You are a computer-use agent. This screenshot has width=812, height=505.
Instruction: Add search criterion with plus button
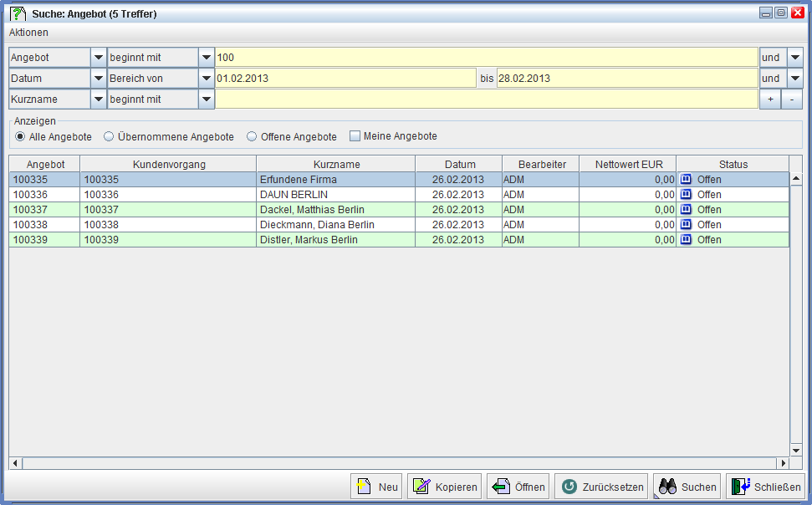tap(770, 99)
